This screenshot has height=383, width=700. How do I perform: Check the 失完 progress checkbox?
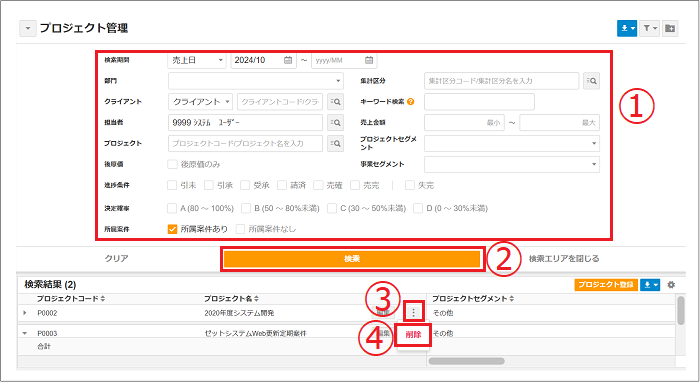pyautogui.click(x=410, y=185)
